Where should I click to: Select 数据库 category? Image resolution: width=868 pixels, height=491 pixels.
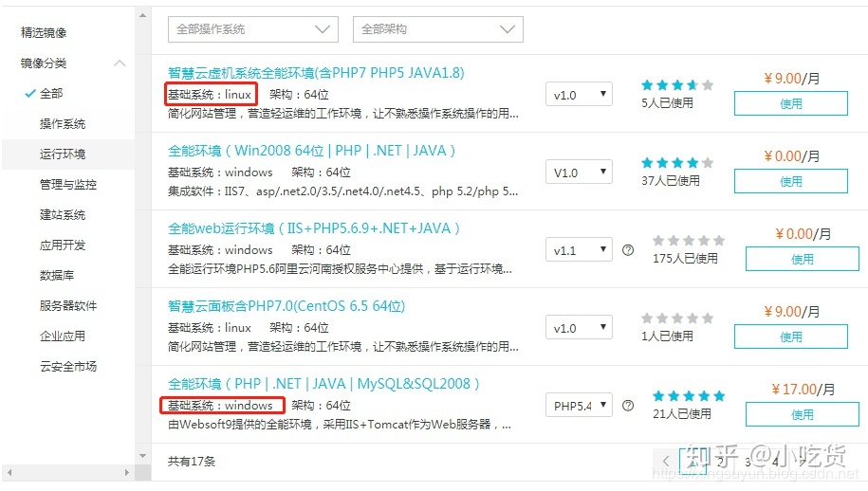pos(57,275)
